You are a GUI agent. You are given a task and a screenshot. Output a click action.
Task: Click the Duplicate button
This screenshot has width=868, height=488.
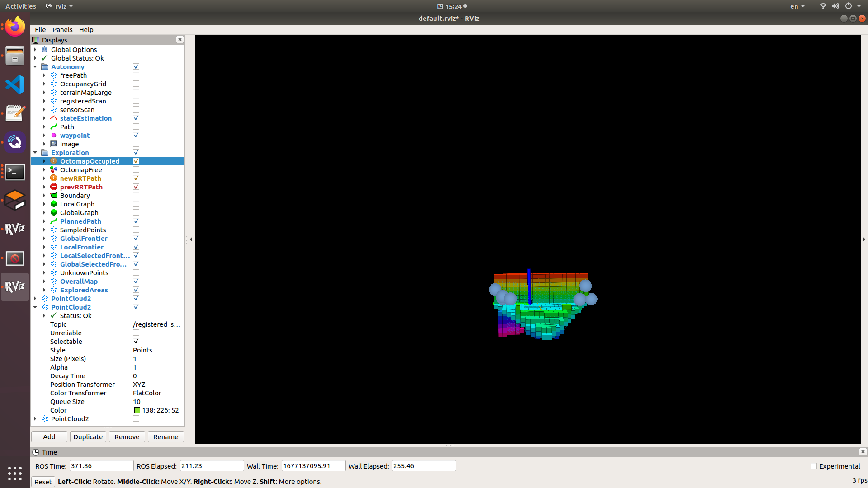pos(88,437)
